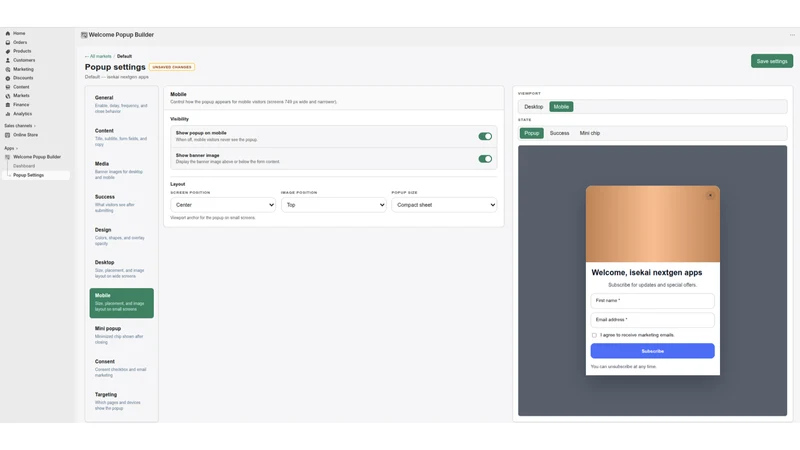Switch preview viewport to Desktop

534,107
